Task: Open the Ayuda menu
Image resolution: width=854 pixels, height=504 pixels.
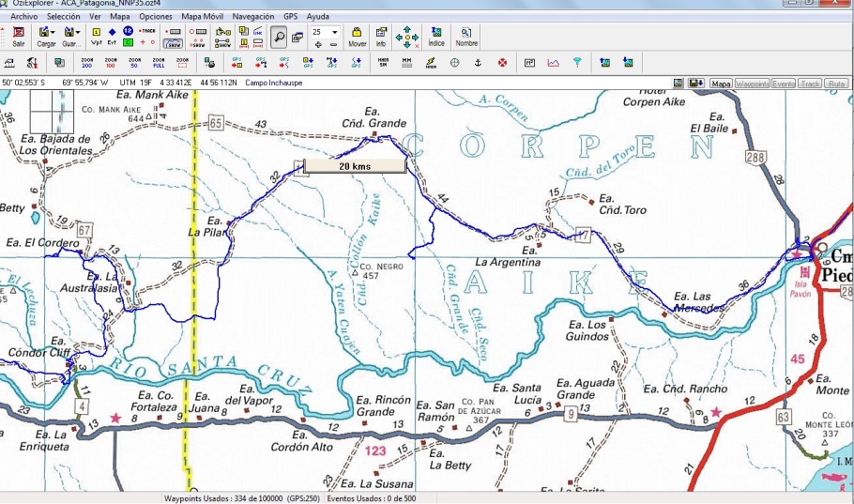Action: point(317,16)
